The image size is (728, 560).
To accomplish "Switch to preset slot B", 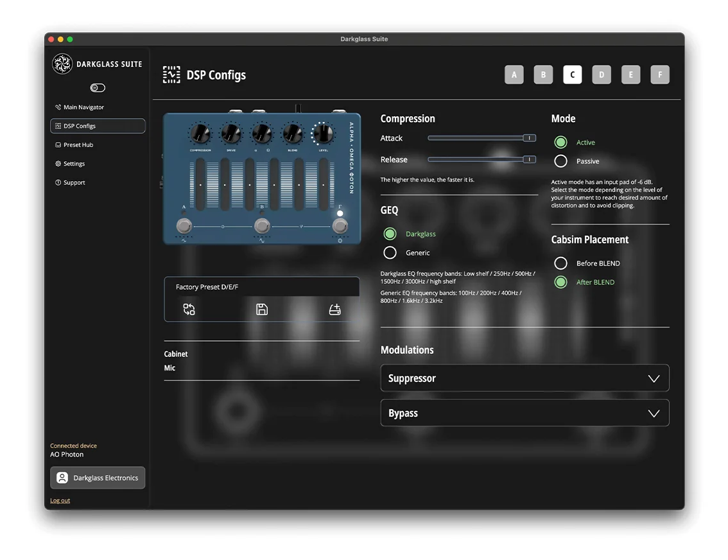I will coord(543,74).
